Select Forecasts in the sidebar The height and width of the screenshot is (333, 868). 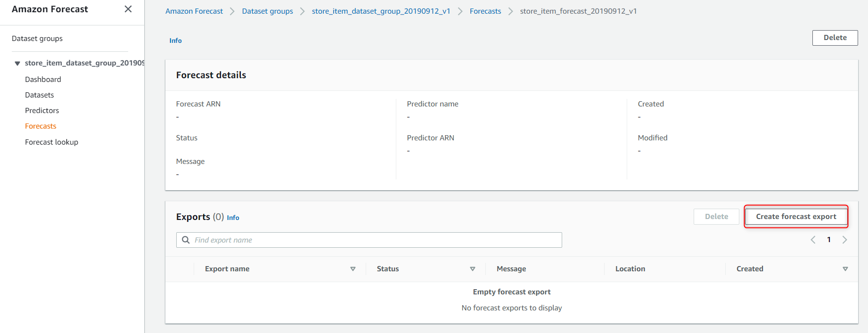pos(41,126)
